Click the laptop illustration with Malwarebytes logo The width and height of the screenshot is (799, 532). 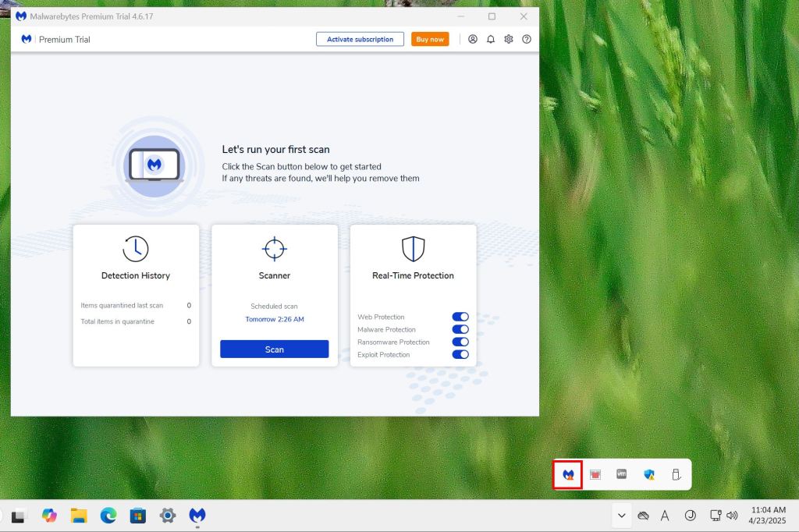pyautogui.click(x=154, y=165)
